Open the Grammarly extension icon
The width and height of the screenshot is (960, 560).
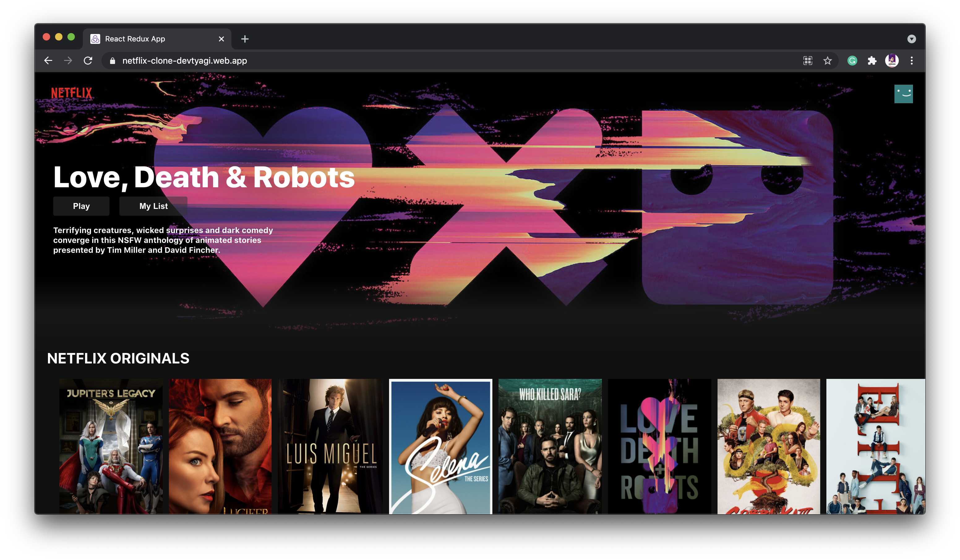pyautogui.click(x=852, y=61)
